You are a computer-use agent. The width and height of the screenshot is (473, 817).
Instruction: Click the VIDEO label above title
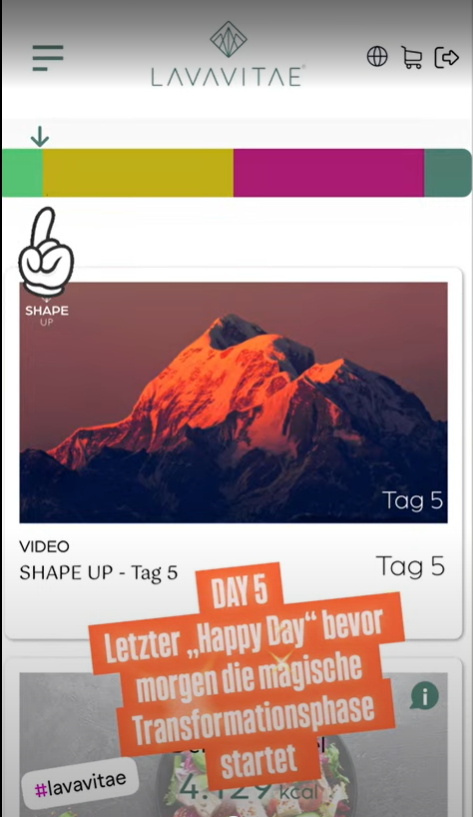tap(44, 546)
